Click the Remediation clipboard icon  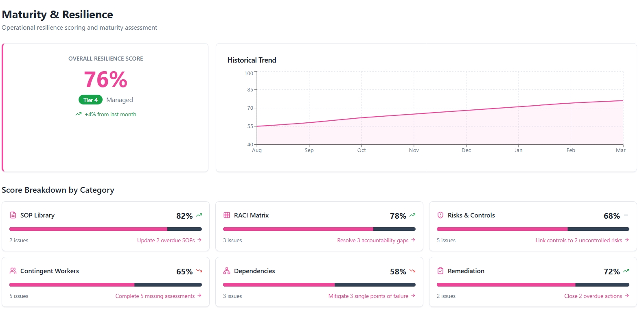[x=440, y=271]
